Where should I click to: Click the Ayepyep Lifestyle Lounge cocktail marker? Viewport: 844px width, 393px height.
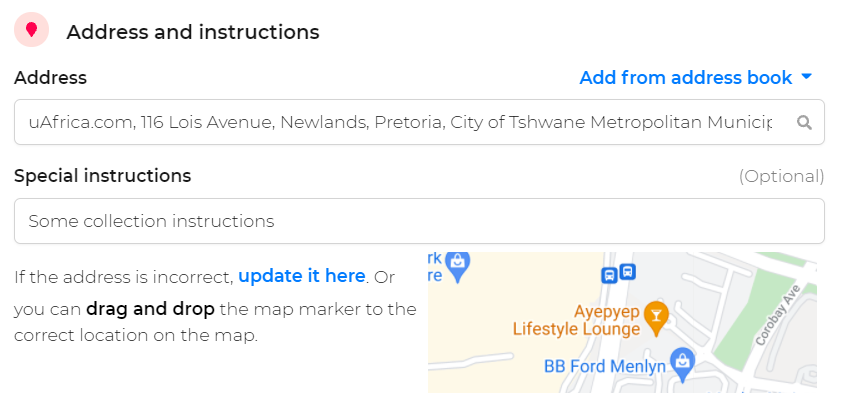pos(656,317)
